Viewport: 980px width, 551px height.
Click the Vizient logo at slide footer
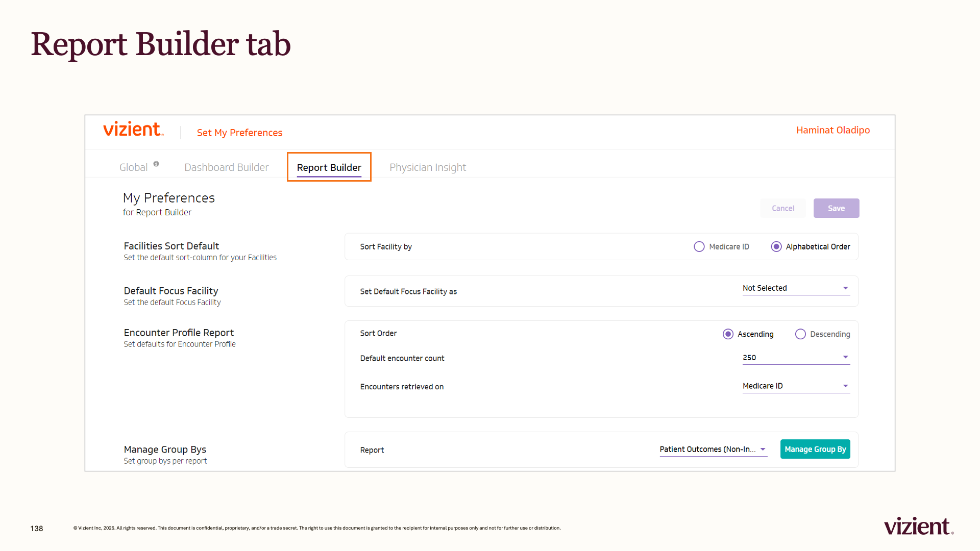[x=919, y=526]
